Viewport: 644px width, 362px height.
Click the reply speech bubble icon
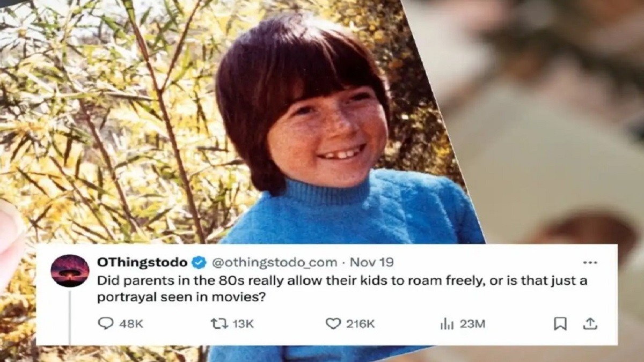point(106,323)
